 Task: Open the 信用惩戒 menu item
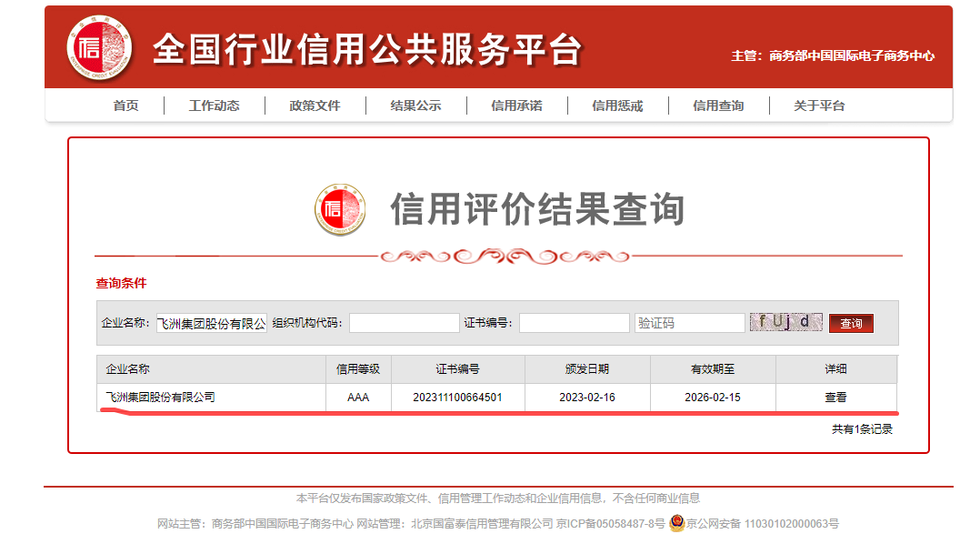tap(617, 106)
